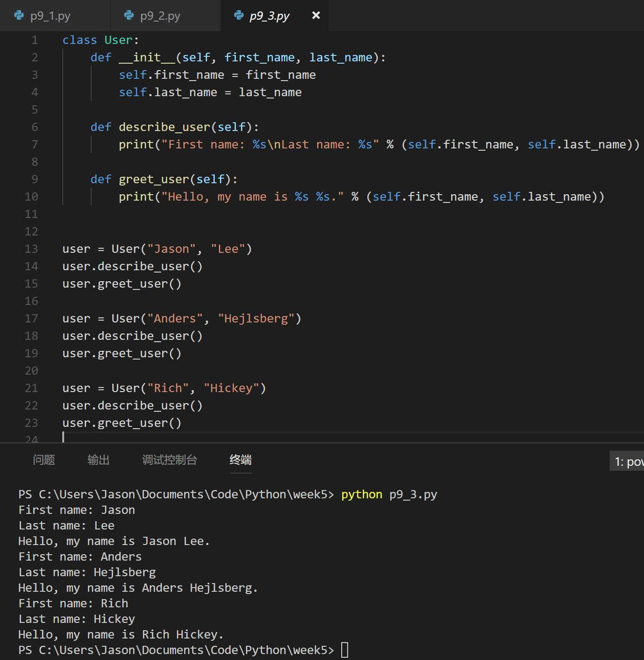Click the 'python p9_3.py' command in terminal
Image resolution: width=644 pixels, height=660 pixels.
[x=389, y=495]
